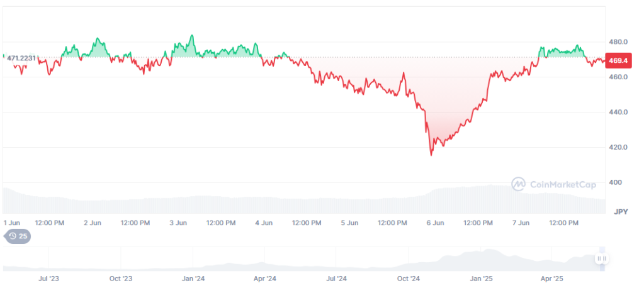Select the JPY currency label
The height and width of the screenshot is (293, 644).
(623, 212)
